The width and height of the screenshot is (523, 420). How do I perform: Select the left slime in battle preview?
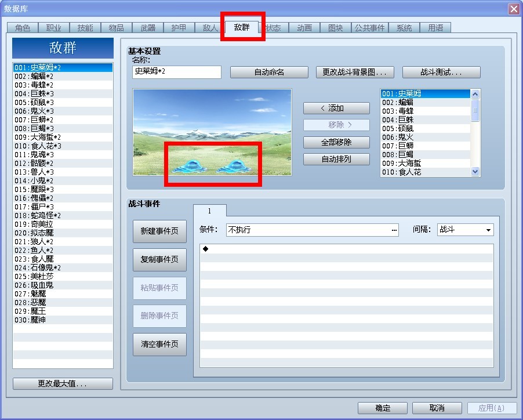(x=189, y=166)
